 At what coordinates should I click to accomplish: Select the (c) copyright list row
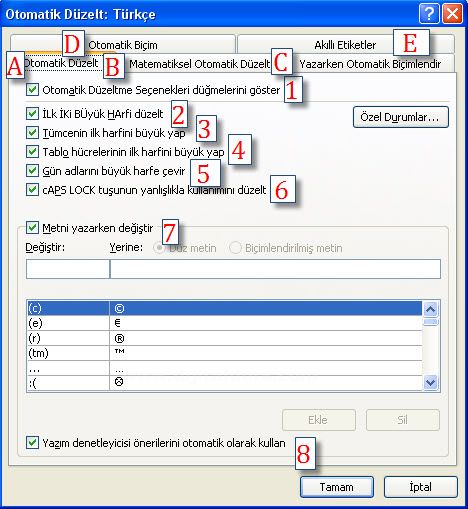tap(225, 308)
